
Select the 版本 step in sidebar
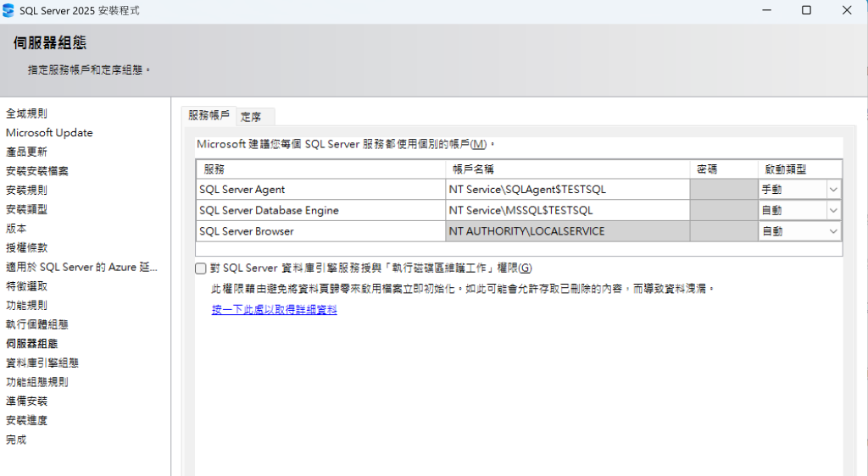(x=16, y=229)
